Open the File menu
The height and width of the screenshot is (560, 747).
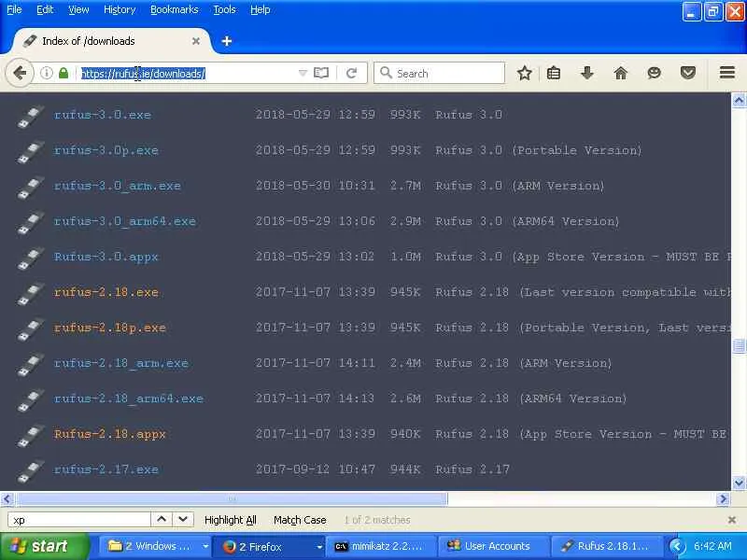click(14, 9)
